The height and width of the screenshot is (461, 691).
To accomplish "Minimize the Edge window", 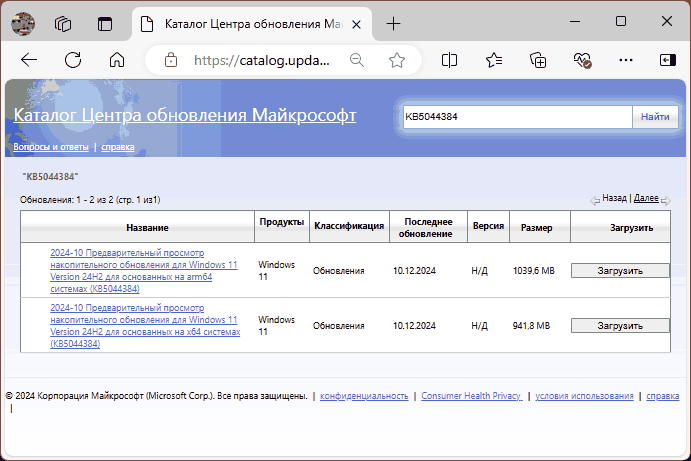I will coord(575,21).
